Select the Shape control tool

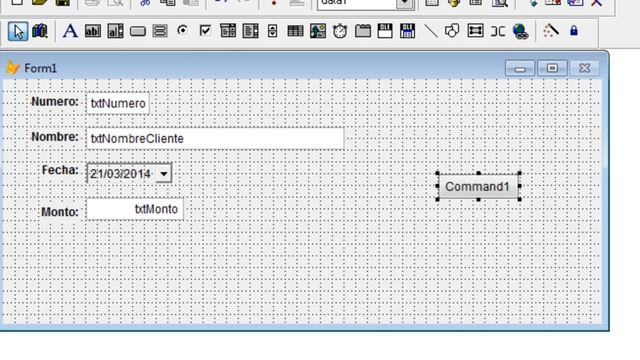452,31
